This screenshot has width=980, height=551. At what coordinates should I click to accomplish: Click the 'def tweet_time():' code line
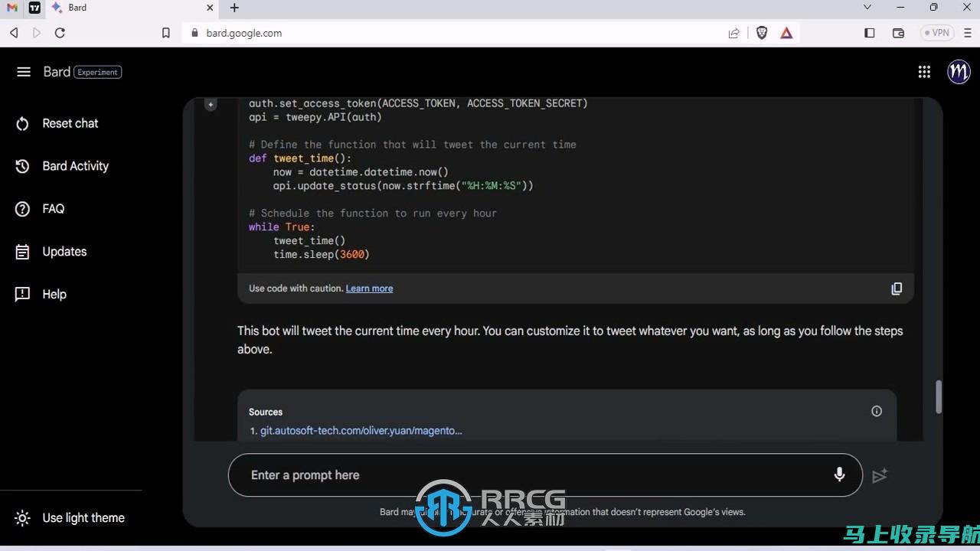[x=300, y=158]
